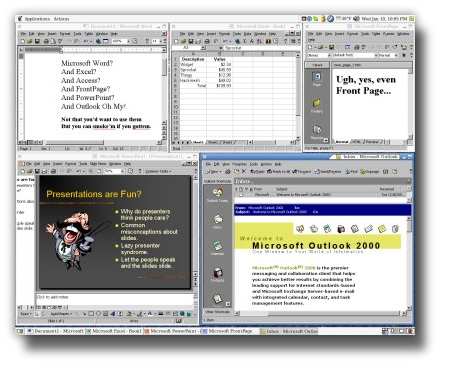450x365 pixels.
Task: Click the Chart Wizard icon in Excel
Action: pyautogui.click(x=268, y=41)
